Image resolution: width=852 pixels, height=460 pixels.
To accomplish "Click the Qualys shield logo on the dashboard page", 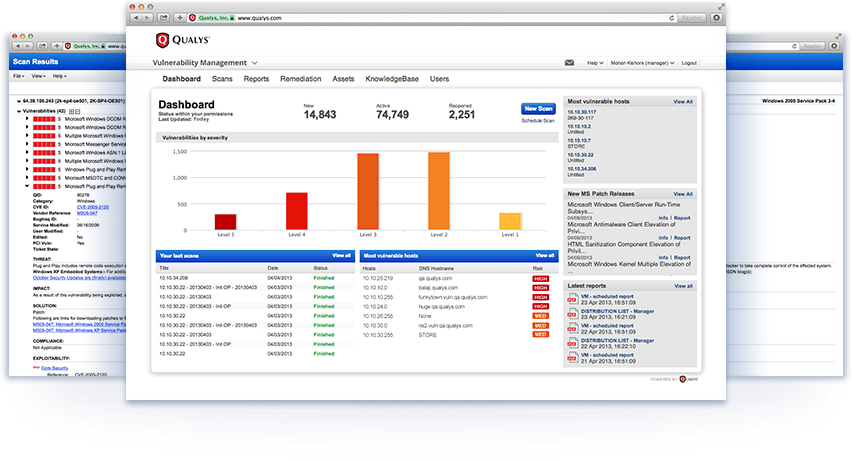I will (162, 40).
